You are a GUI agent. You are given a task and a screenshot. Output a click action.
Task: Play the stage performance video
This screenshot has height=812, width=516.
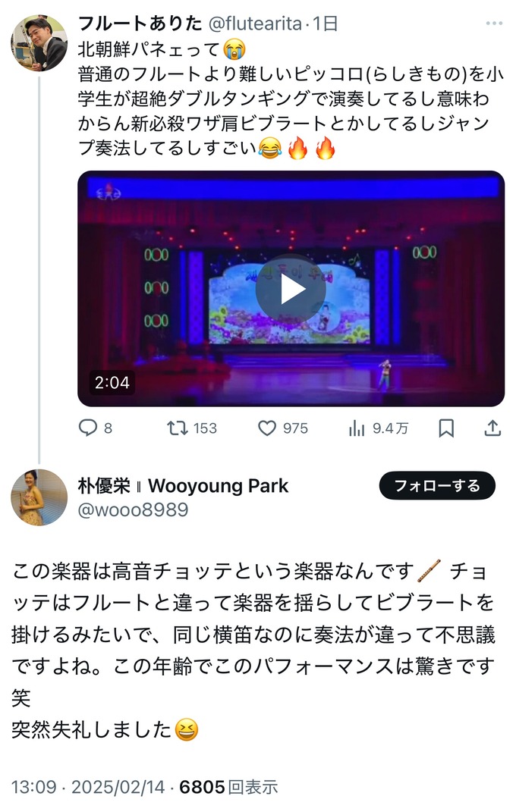(291, 290)
